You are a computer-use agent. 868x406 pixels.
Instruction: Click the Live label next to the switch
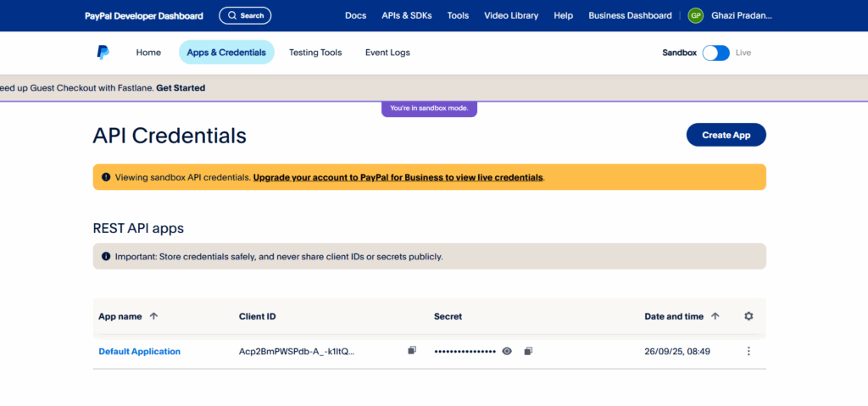tap(743, 53)
